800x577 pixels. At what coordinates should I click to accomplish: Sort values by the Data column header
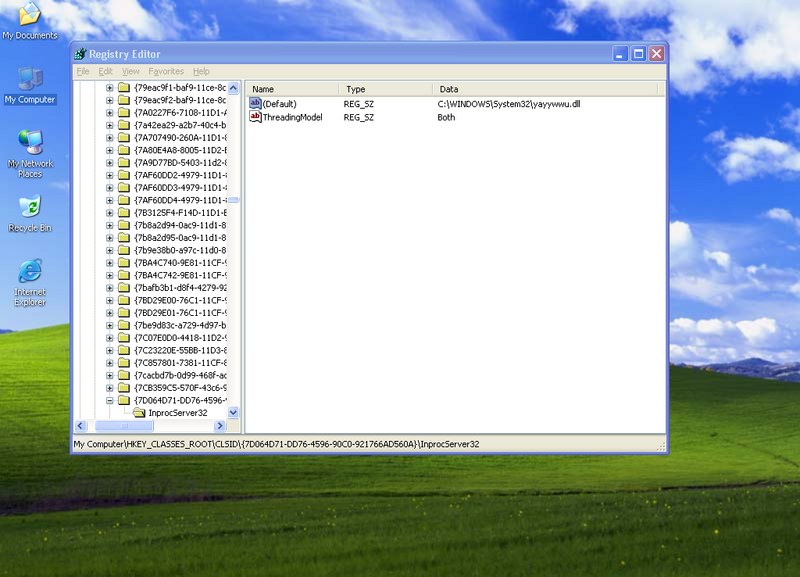click(x=546, y=89)
